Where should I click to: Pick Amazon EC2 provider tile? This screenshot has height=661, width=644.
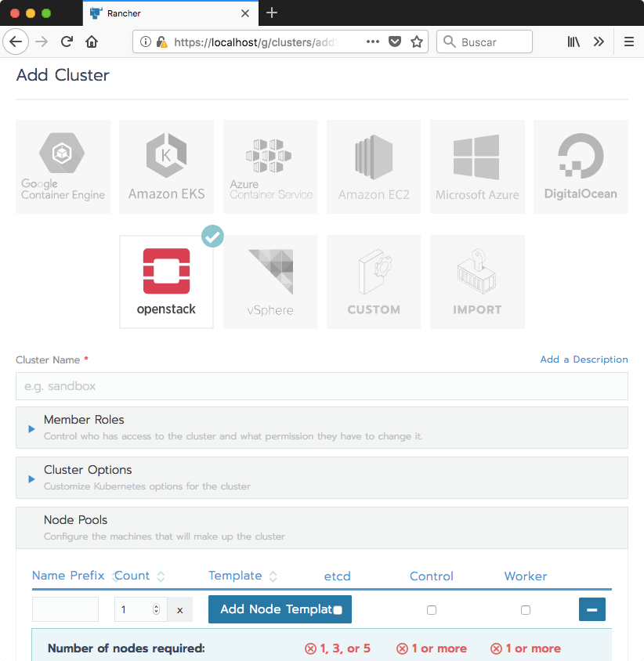click(374, 167)
